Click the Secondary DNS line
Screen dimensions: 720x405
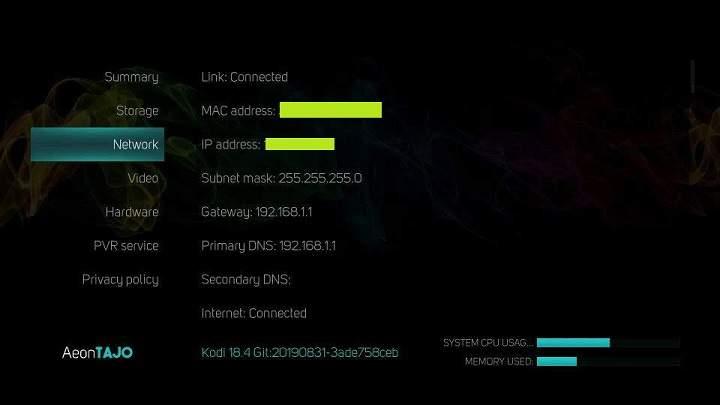pyautogui.click(x=246, y=280)
